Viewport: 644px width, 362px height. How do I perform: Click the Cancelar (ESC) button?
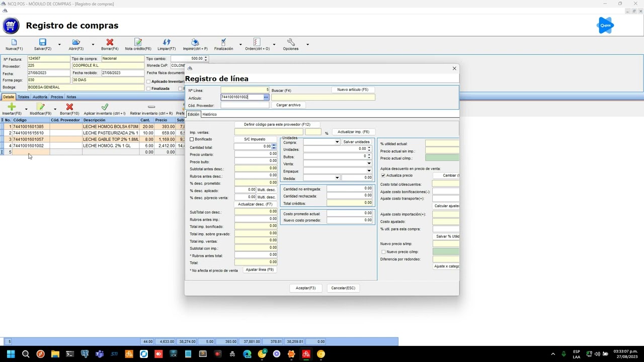343,288
